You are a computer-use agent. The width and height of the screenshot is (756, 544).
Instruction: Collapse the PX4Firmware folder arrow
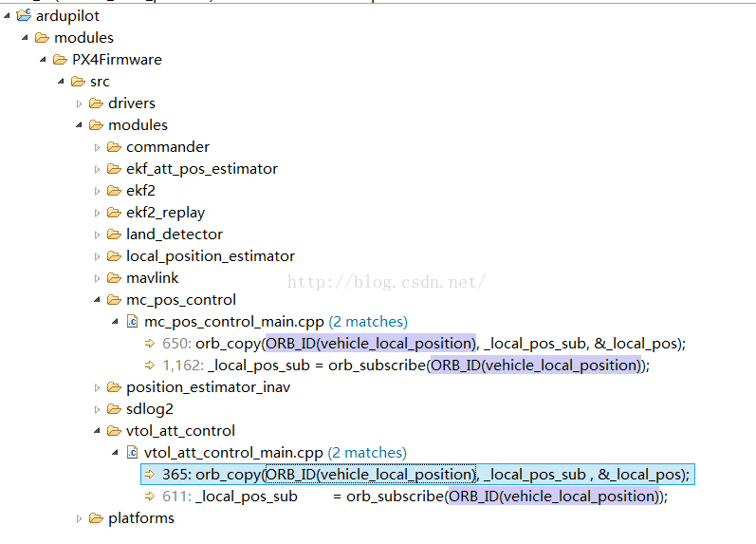(x=43, y=60)
